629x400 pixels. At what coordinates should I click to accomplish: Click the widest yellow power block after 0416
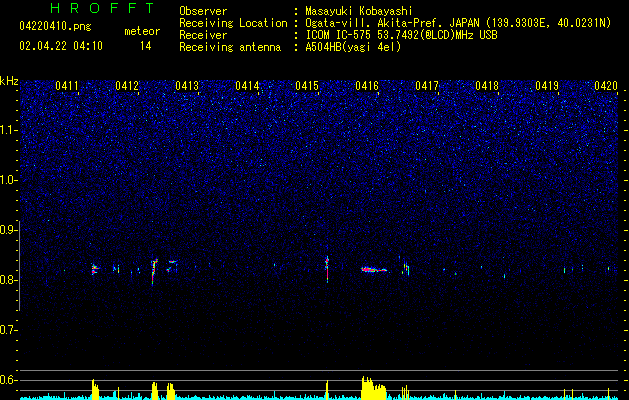click(373, 388)
